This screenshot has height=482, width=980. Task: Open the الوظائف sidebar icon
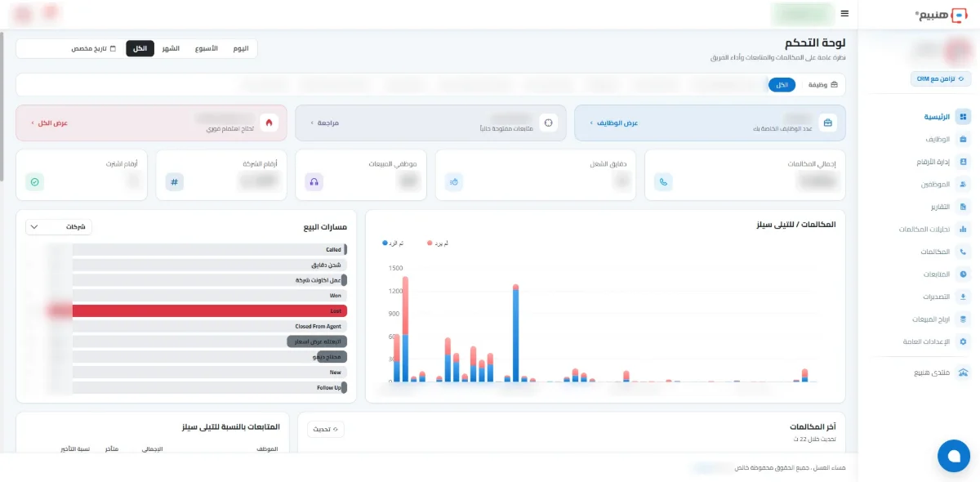pyautogui.click(x=963, y=140)
